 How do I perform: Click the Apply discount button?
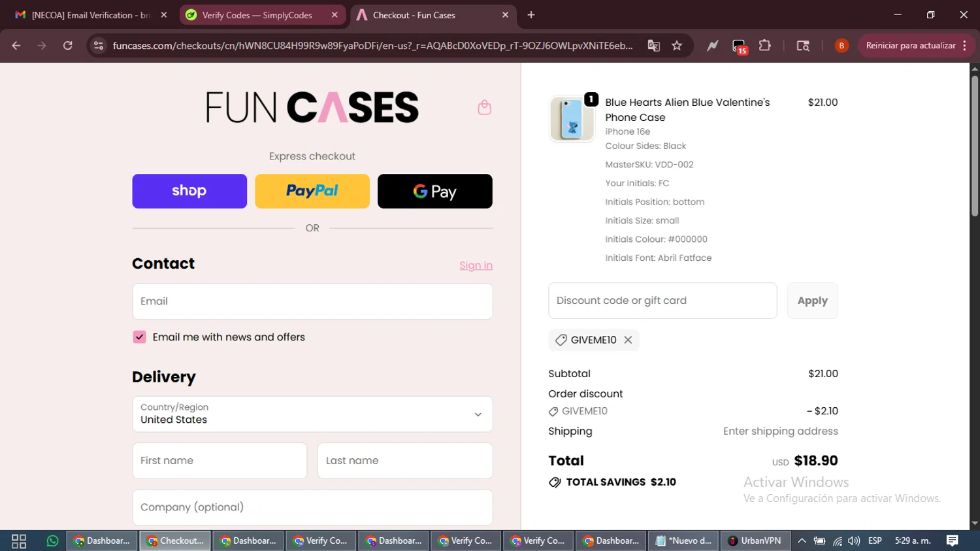[x=812, y=301]
